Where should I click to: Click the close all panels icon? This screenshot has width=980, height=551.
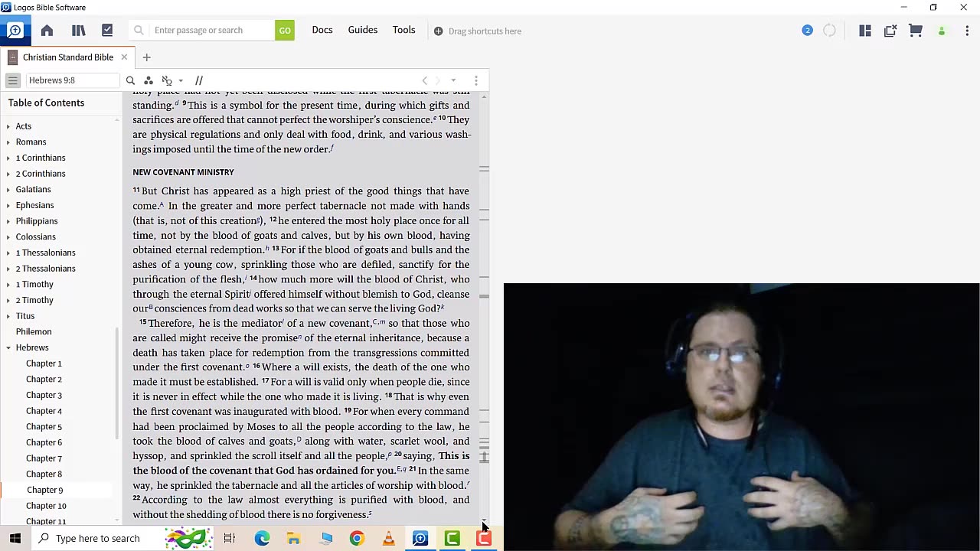click(890, 31)
